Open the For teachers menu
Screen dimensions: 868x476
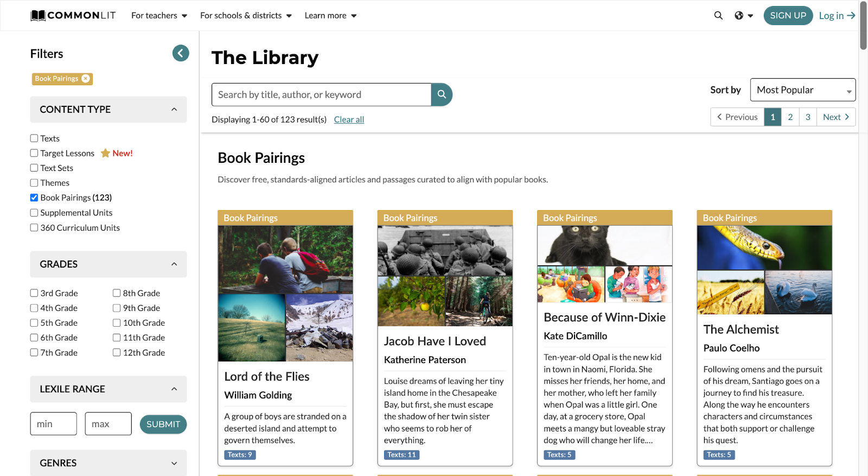[x=159, y=15]
